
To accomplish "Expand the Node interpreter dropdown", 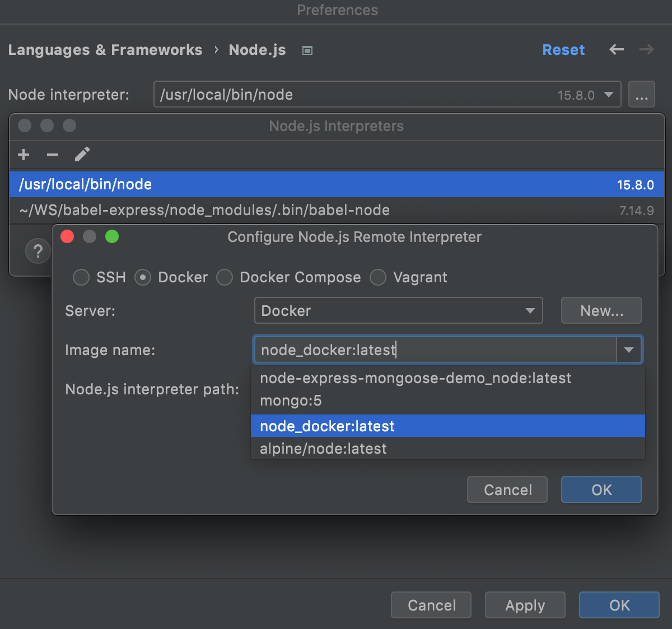I will [x=609, y=95].
